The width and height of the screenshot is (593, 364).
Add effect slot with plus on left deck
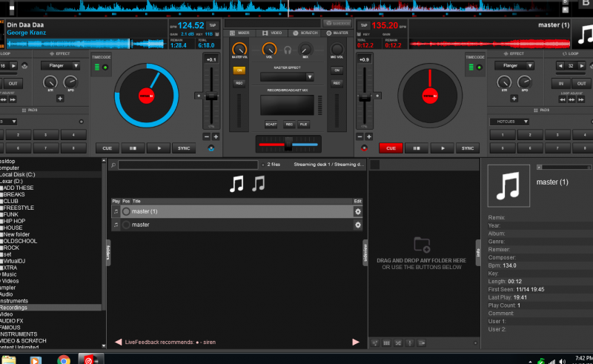pyautogui.click(x=60, y=99)
